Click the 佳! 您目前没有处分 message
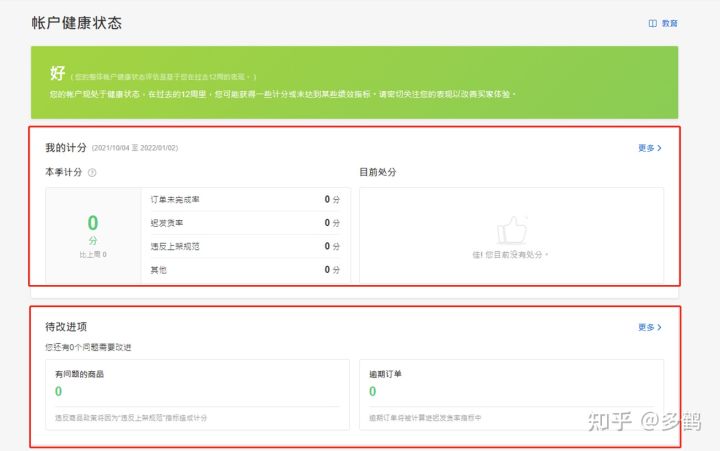 510,254
